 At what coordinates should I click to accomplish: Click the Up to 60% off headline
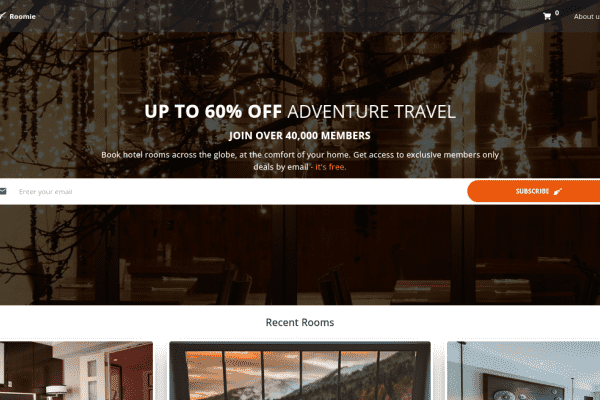[x=213, y=112]
